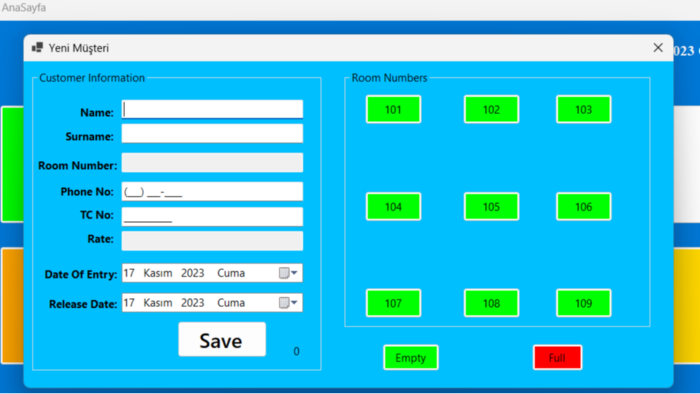Choose room 103

583,109
